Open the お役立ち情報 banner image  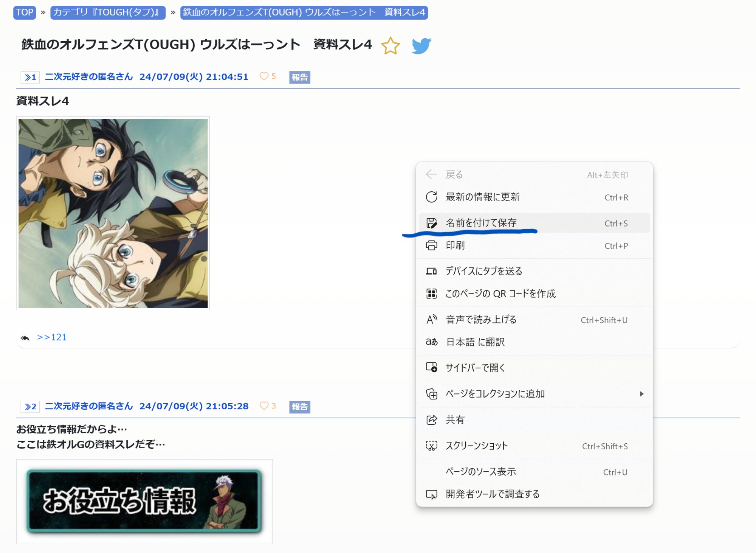tap(144, 501)
